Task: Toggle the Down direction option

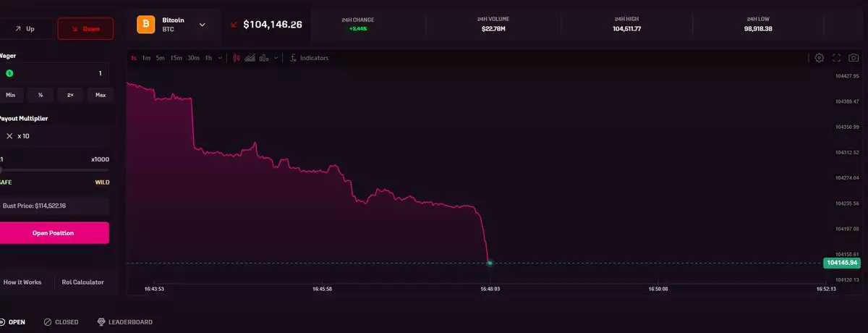Action: coord(85,28)
